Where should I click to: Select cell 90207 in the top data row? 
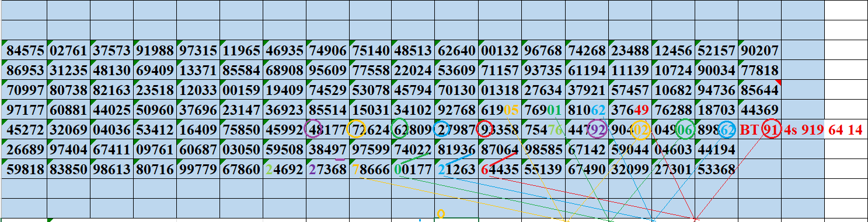point(759,51)
